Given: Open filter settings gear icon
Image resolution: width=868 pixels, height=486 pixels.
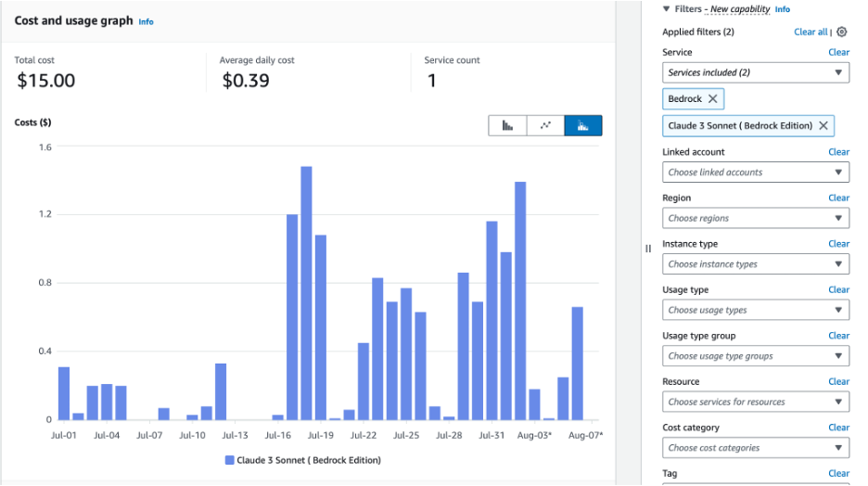Looking at the screenshot, I should click(x=841, y=32).
